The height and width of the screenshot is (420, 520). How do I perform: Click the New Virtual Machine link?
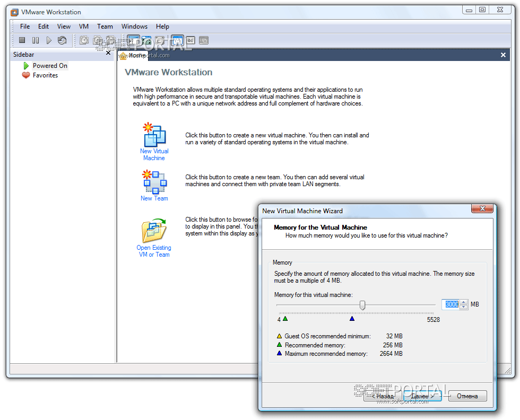[x=154, y=154]
